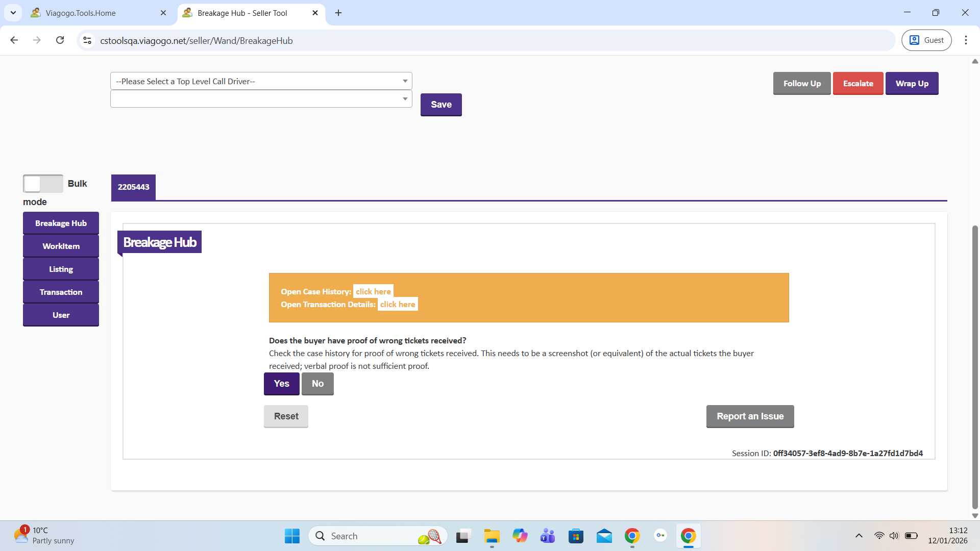Open Transaction section in sidebar
Viewport: 980px width, 551px height.
click(61, 292)
